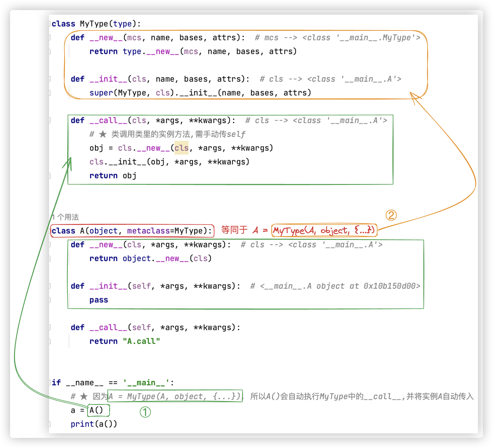493x448 pixels.
Task: Fold the MyType __call__ method in the gutter
Action: [x=50, y=121]
